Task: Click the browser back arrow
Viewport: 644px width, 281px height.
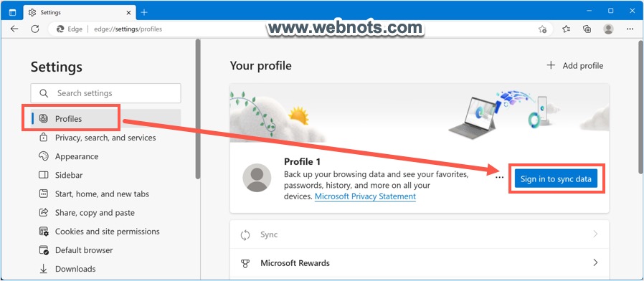Action: [x=14, y=29]
